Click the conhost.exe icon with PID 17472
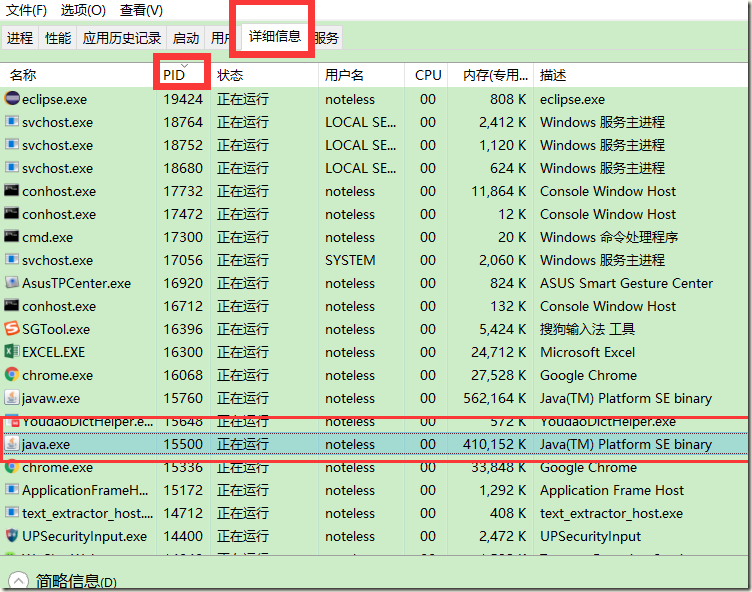This screenshot has width=752, height=592. [x=12, y=213]
